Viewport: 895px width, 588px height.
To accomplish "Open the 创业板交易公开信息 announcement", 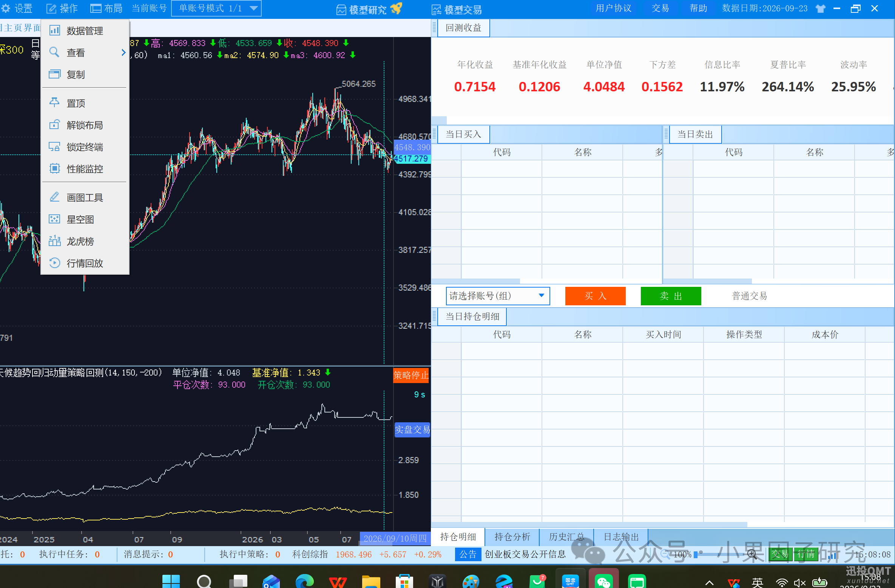I will point(525,554).
